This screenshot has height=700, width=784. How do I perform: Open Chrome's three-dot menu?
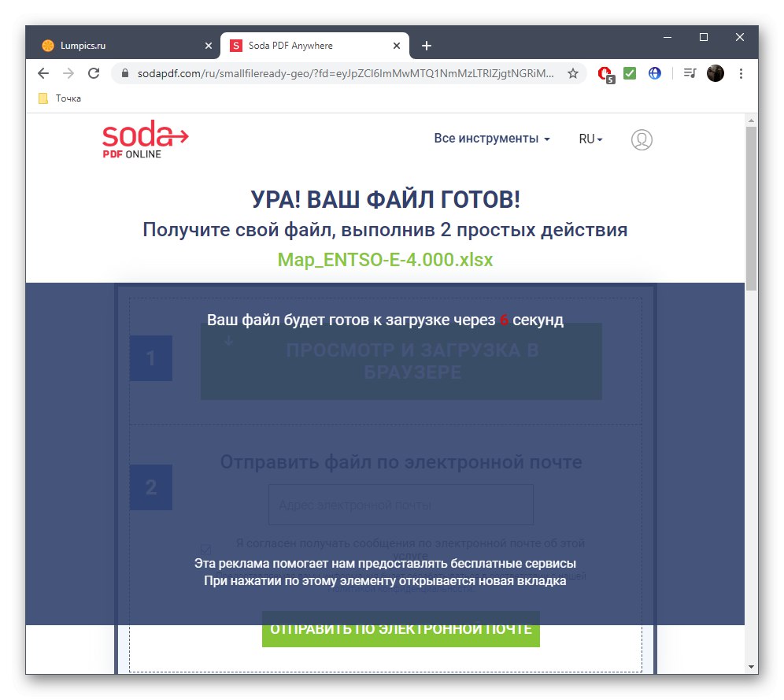(741, 73)
